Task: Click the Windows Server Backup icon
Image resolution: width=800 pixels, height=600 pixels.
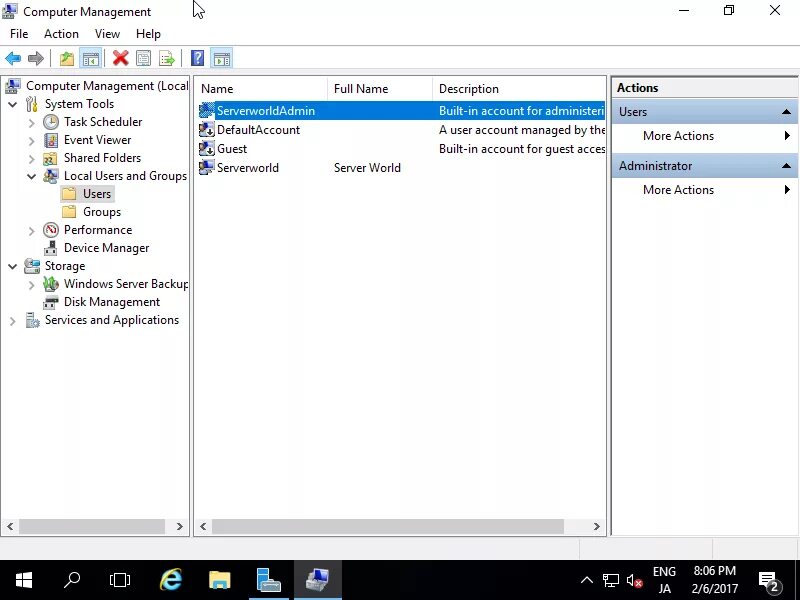Action: pyautogui.click(x=51, y=284)
